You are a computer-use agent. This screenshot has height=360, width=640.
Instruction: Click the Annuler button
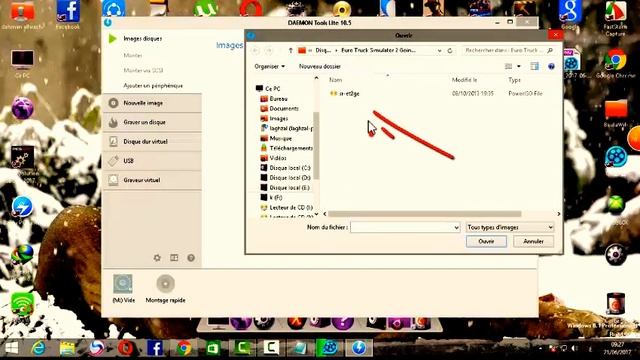click(x=533, y=241)
